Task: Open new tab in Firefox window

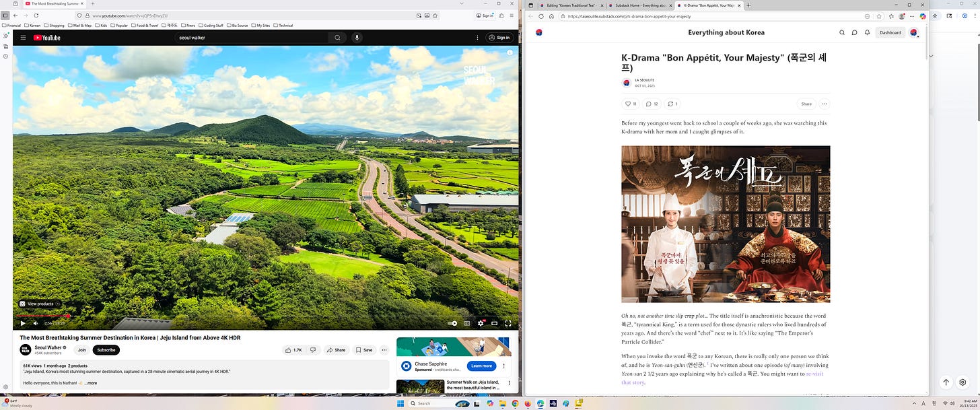Action: click(93, 3)
